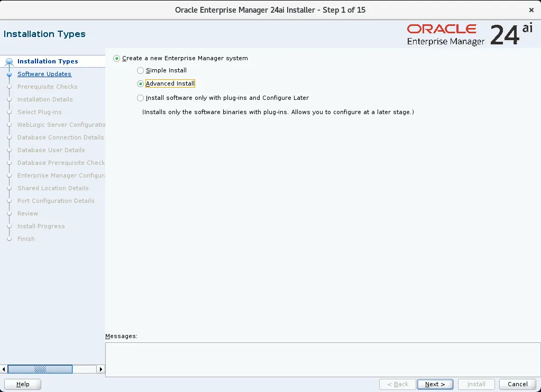The height and width of the screenshot is (392, 541).
Task: Click the Help button
Action: [23, 384]
